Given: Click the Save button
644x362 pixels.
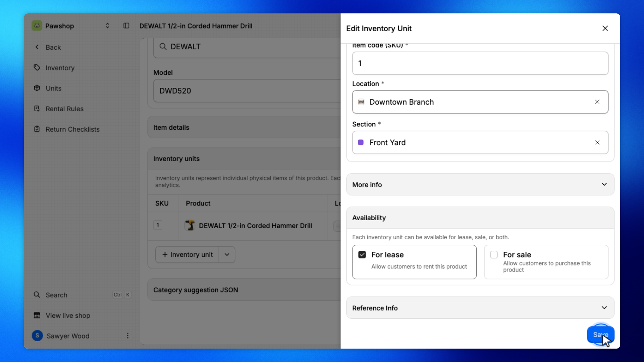Looking at the screenshot, I should point(601,335).
